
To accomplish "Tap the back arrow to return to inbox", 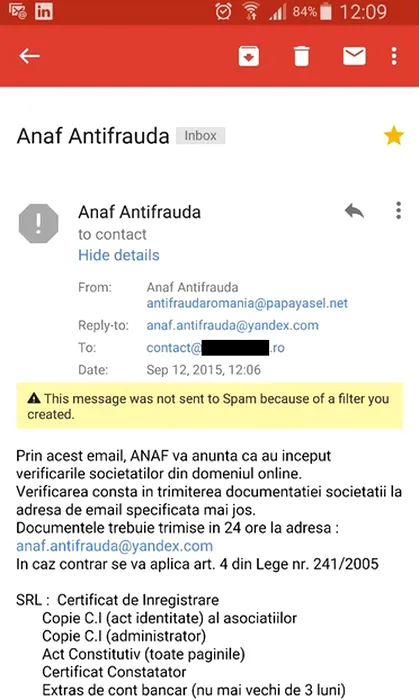I will pyautogui.click(x=29, y=56).
